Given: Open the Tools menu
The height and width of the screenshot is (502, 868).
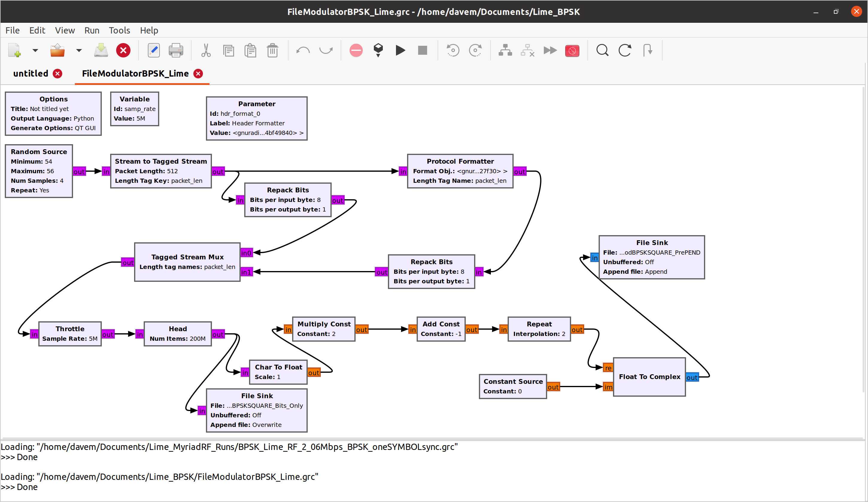Looking at the screenshot, I should point(119,30).
